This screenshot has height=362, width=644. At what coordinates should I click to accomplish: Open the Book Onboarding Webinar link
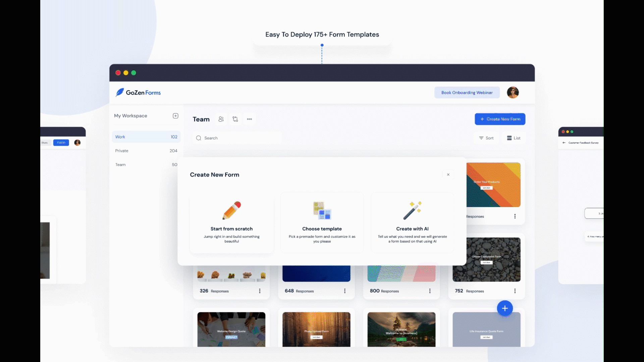[x=467, y=93]
